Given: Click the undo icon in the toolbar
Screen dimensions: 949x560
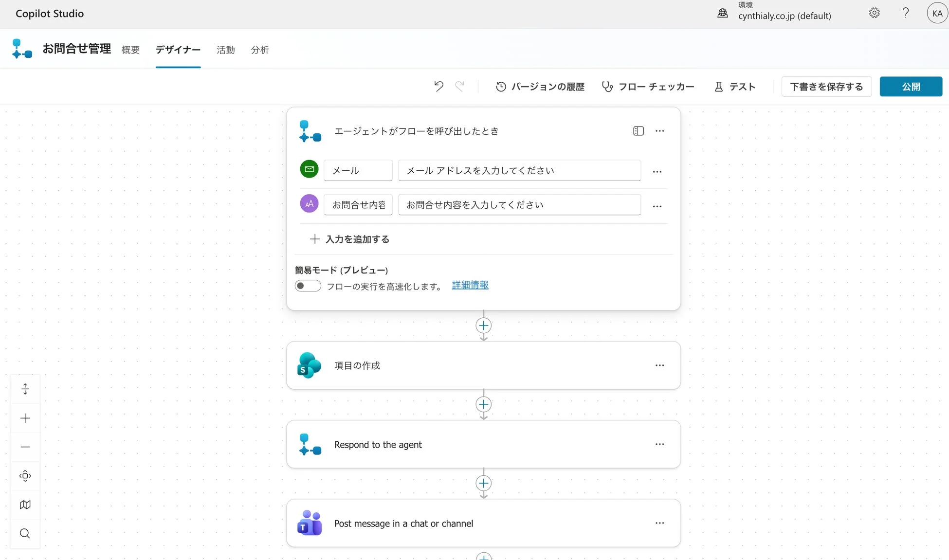Looking at the screenshot, I should (x=438, y=86).
